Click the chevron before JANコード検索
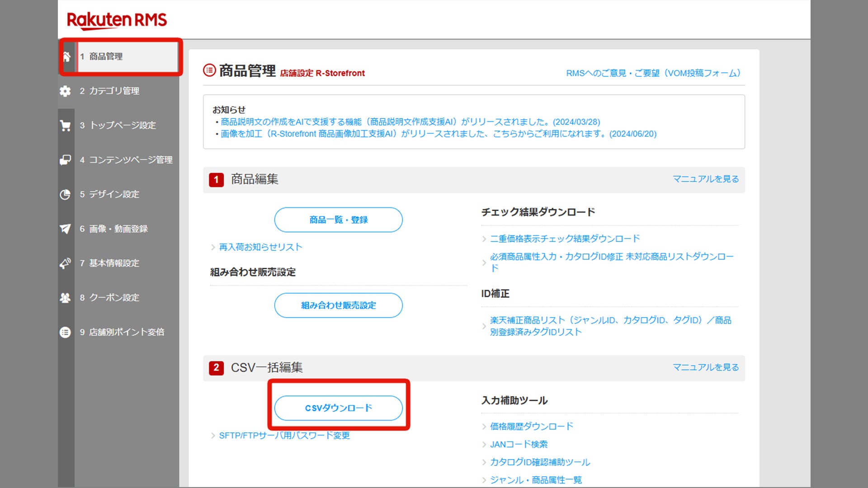The image size is (868, 488). point(484,445)
